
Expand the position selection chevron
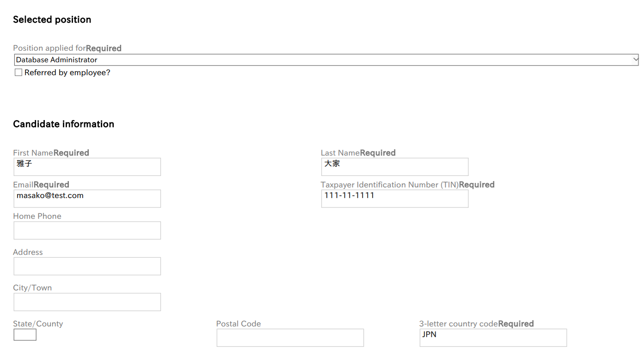635,60
